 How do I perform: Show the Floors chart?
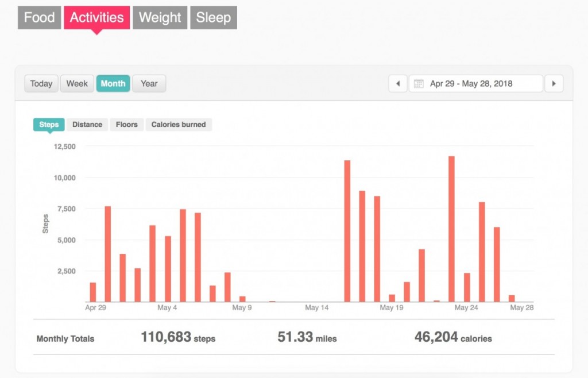(x=126, y=125)
